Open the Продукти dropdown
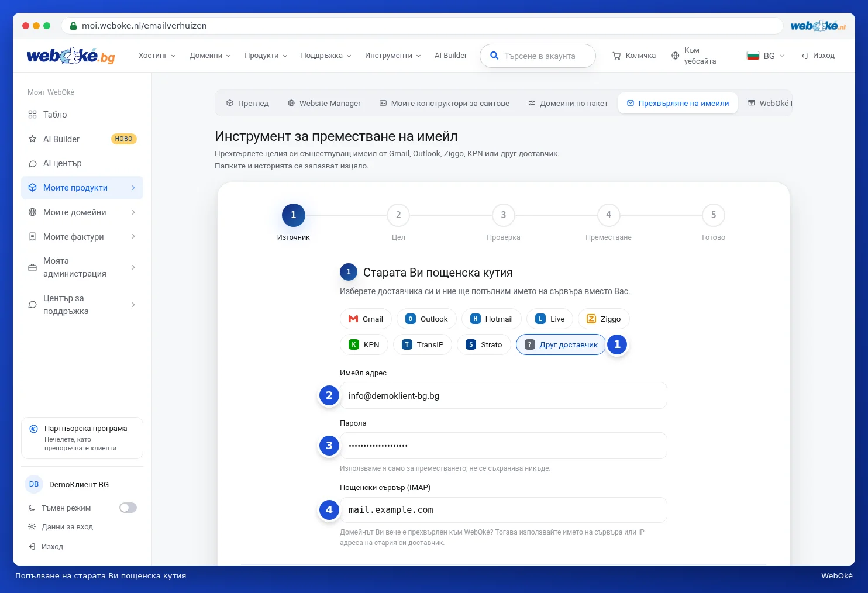The image size is (868, 593). (x=266, y=56)
